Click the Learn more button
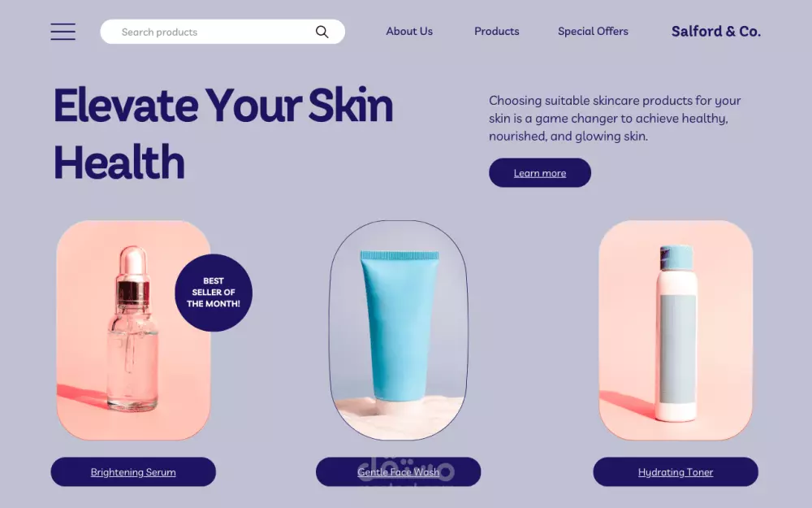The height and width of the screenshot is (508, 812). (540, 172)
